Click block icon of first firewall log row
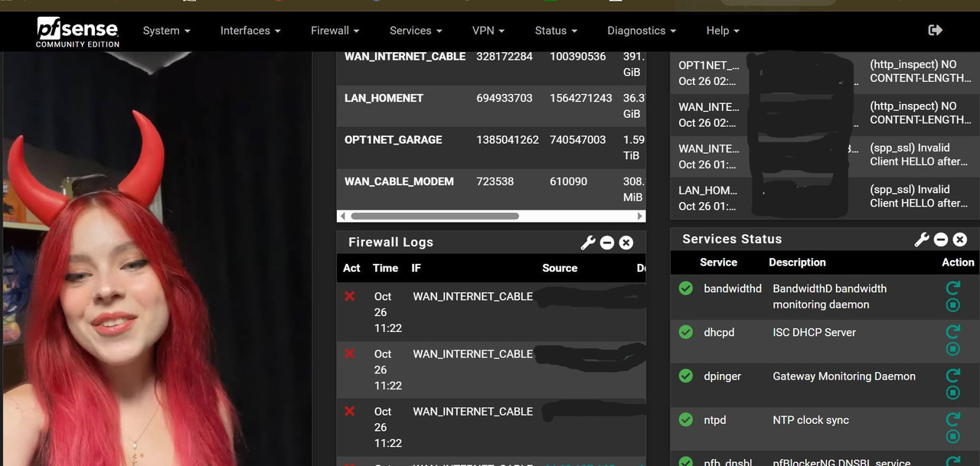The image size is (980, 466). click(x=350, y=296)
